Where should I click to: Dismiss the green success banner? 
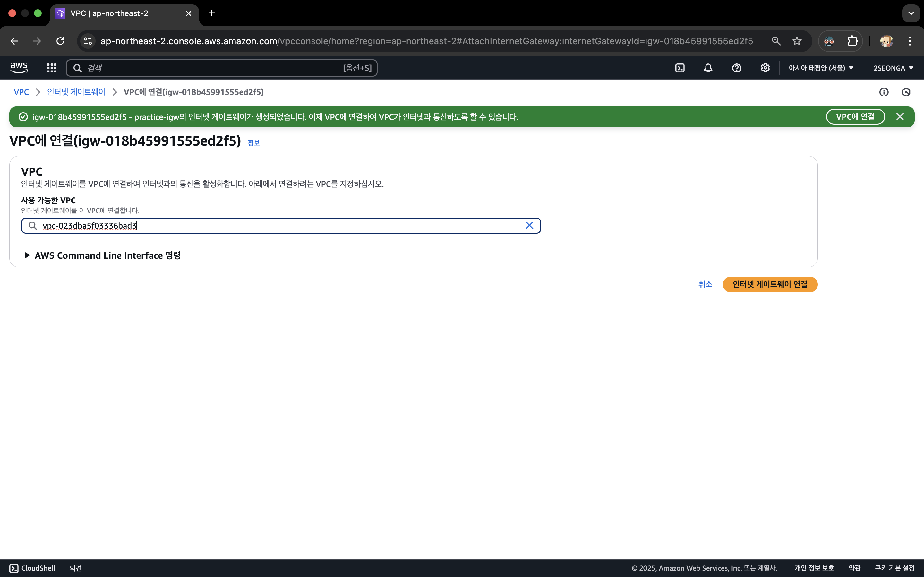(x=900, y=117)
